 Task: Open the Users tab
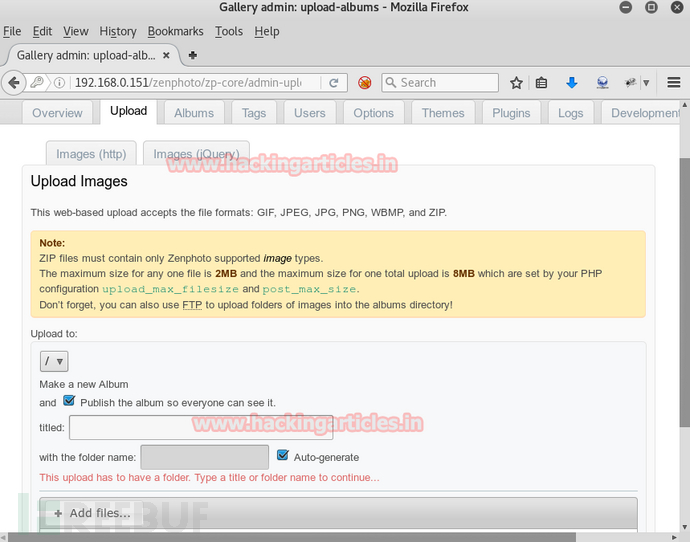pyautogui.click(x=310, y=113)
